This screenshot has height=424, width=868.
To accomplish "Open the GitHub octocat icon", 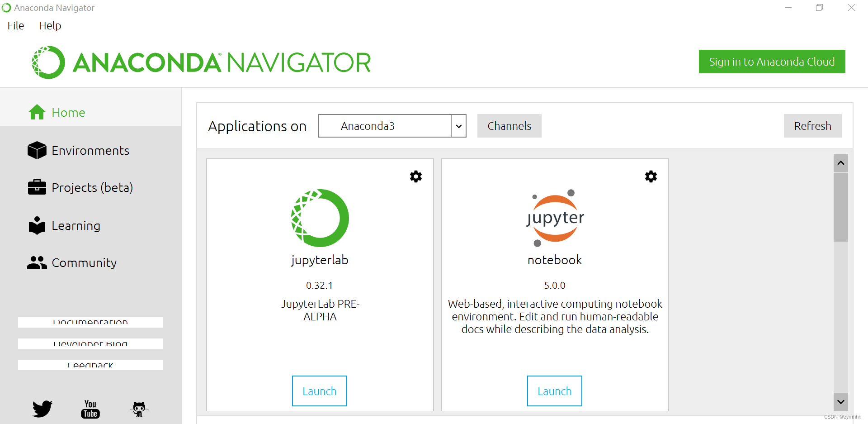I will pyautogui.click(x=139, y=409).
